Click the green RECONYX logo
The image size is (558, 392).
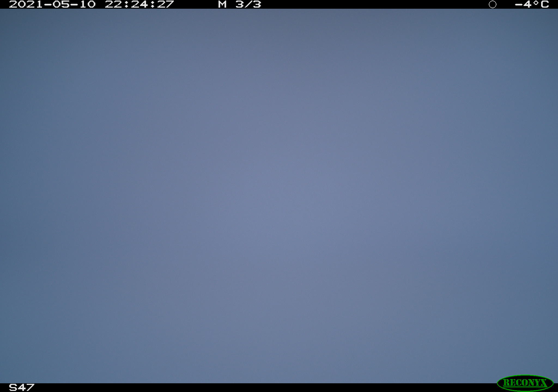pos(525,383)
